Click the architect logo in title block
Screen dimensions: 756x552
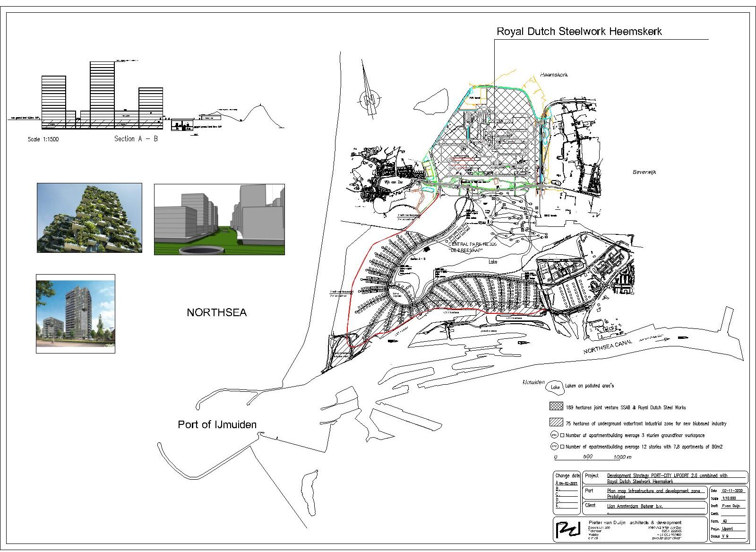click(568, 530)
